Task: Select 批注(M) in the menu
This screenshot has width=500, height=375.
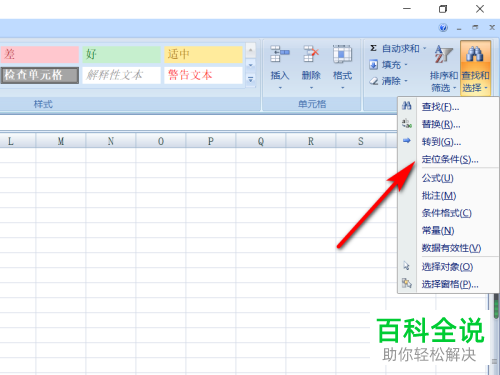Action: [448, 196]
